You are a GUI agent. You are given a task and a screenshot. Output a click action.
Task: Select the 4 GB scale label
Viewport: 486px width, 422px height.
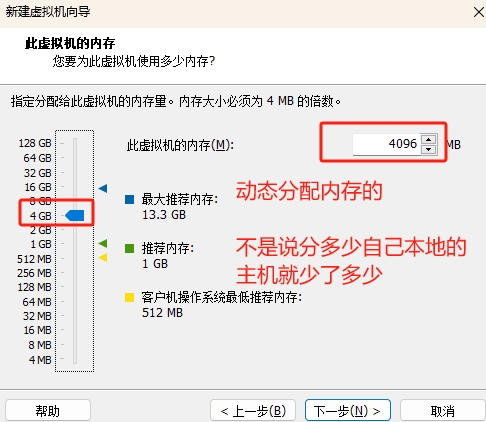pyautogui.click(x=41, y=216)
